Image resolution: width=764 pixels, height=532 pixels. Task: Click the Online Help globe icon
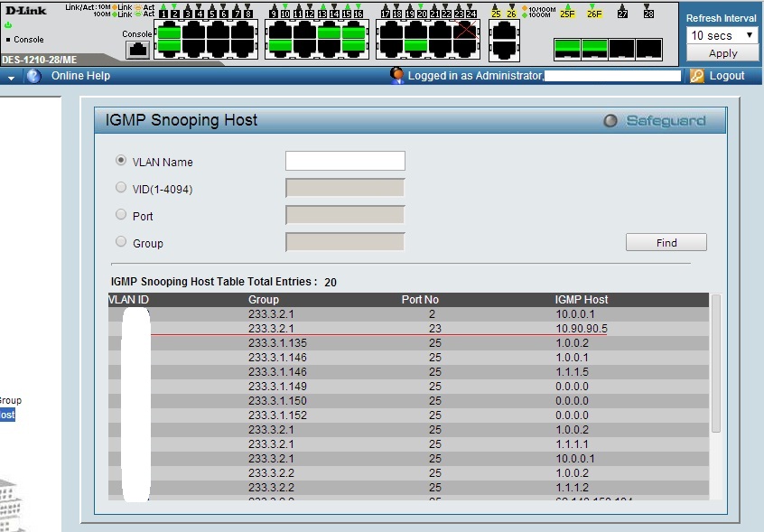click(34, 76)
